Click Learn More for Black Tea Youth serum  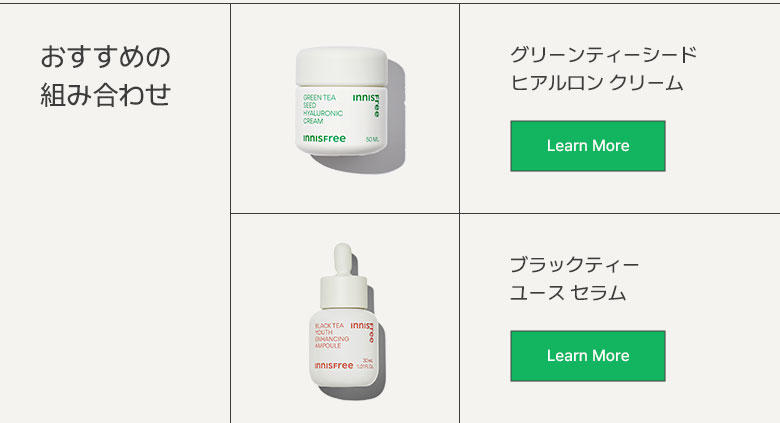(587, 356)
